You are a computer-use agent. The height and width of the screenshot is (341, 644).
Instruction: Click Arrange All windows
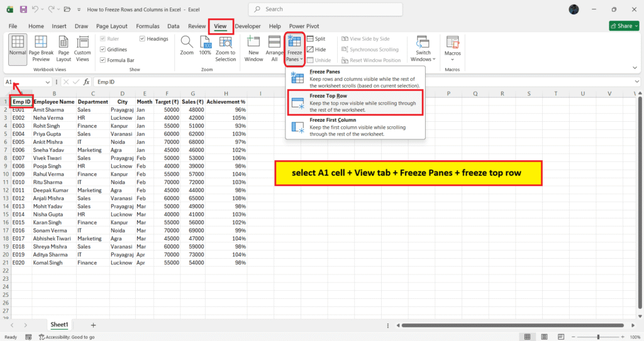click(x=274, y=49)
